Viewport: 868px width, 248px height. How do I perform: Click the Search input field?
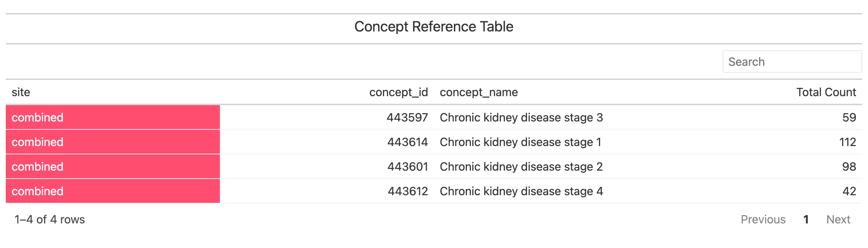click(792, 62)
